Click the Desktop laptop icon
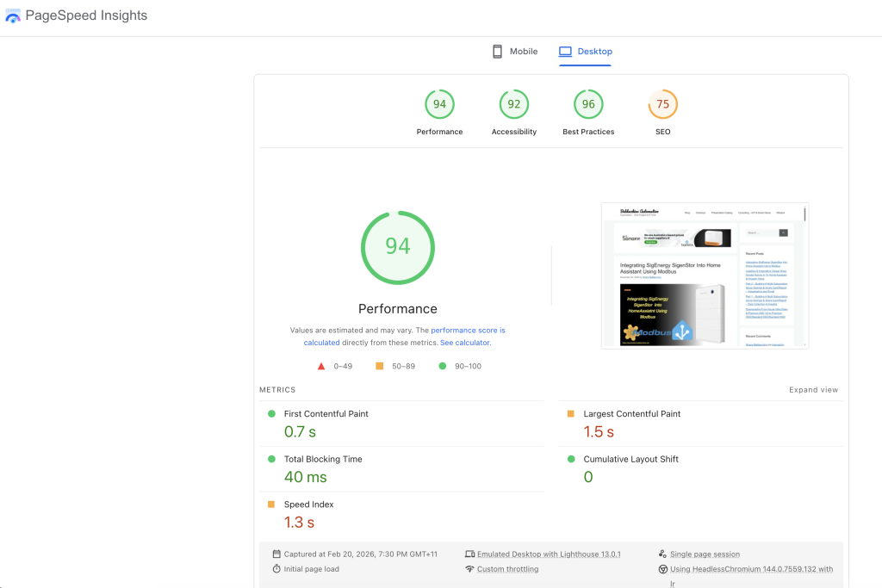The height and width of the screenshot is (588, 882). tap(565, 52)
